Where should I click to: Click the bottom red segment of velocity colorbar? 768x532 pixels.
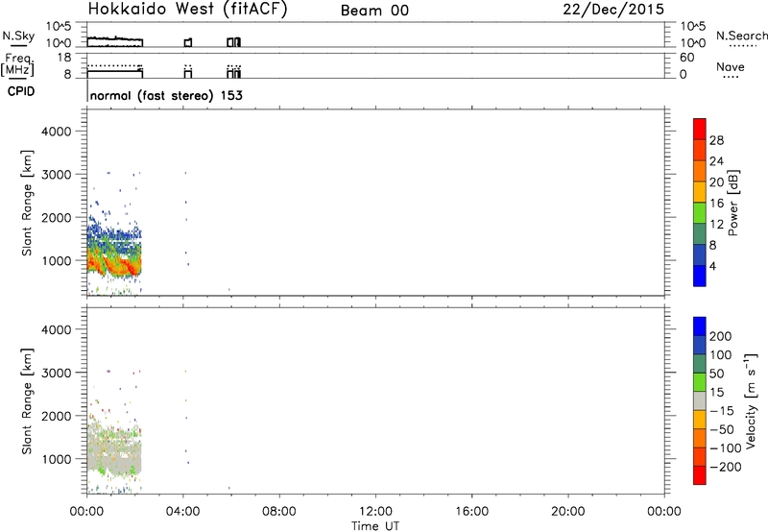pyautogui.click(x=700, y=475)
